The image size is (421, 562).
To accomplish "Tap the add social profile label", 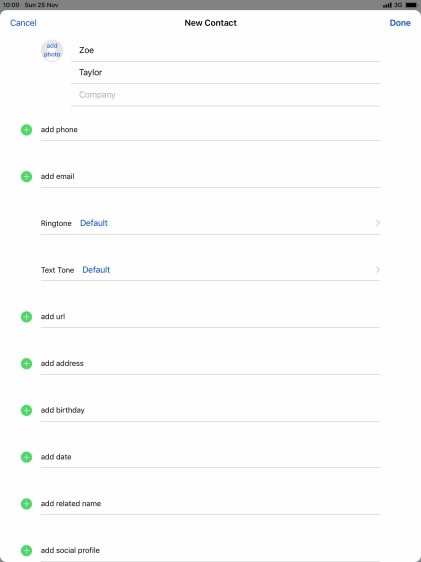I will (70, 550).
